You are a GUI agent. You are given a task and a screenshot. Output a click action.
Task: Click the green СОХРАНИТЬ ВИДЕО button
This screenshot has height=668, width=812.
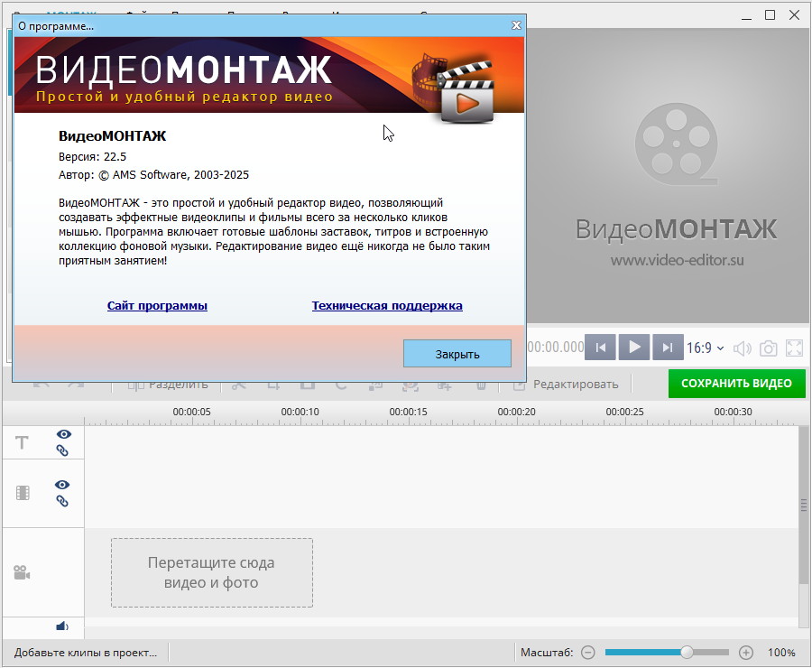(x=736, y=384)
